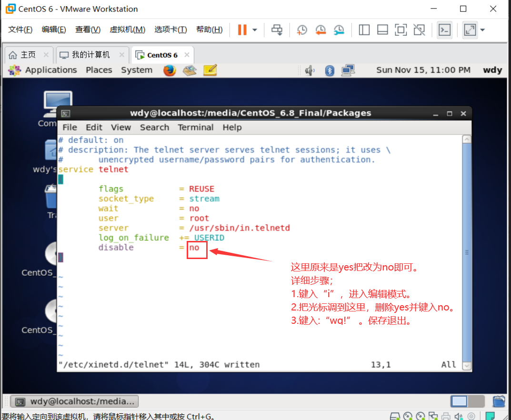Click the VMware hard disk status icon

pos(395,416)
